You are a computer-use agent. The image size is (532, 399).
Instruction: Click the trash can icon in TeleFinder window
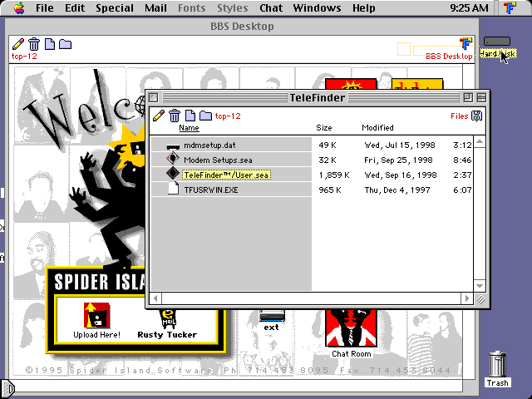click(175, 116)
